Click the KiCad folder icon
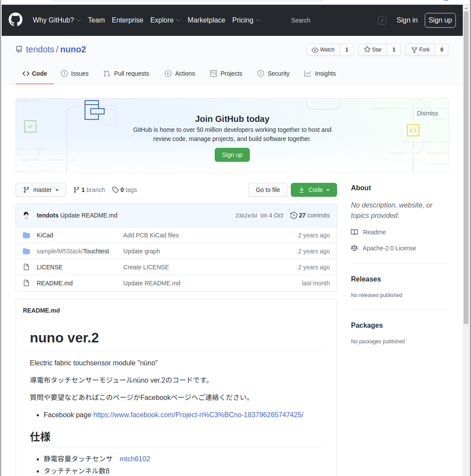 (26, 235)
